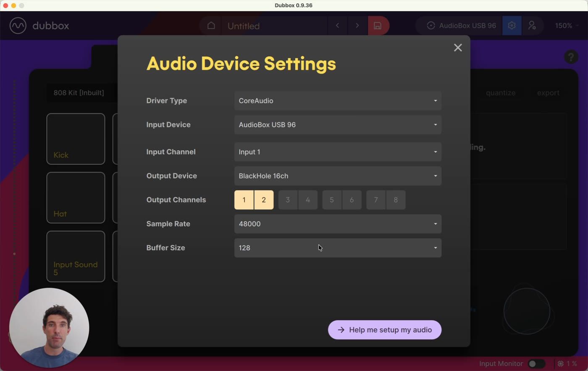Click the circular knob at bottom right
This screenshot has height=371, width=588.
coord(527,311)
